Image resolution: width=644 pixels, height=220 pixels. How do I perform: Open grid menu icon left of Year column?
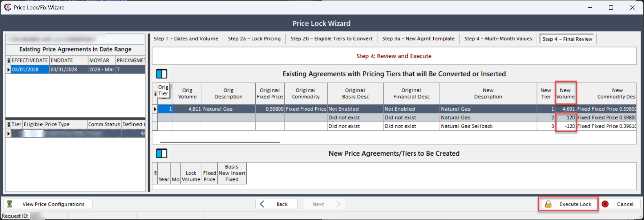(155, 173)
